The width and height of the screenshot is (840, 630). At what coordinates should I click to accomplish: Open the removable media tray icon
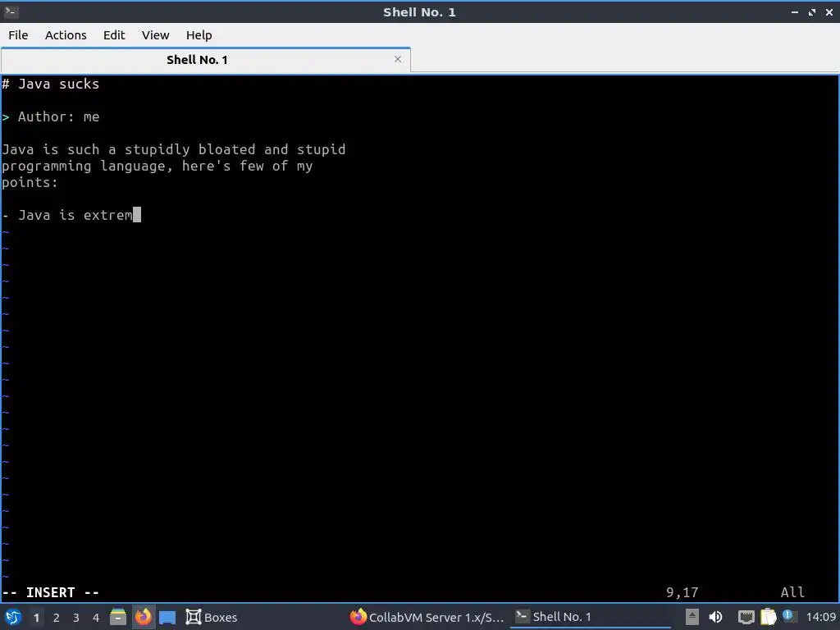(692, 617)
